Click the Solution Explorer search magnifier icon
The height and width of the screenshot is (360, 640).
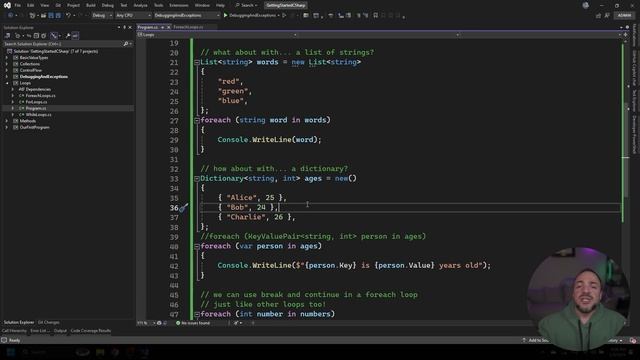coord(126,44)
